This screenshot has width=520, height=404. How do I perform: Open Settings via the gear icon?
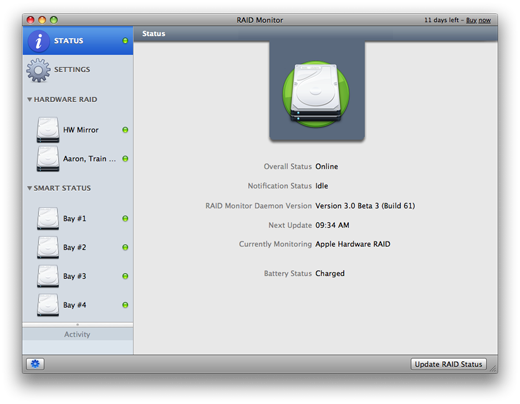click(38, 70)
